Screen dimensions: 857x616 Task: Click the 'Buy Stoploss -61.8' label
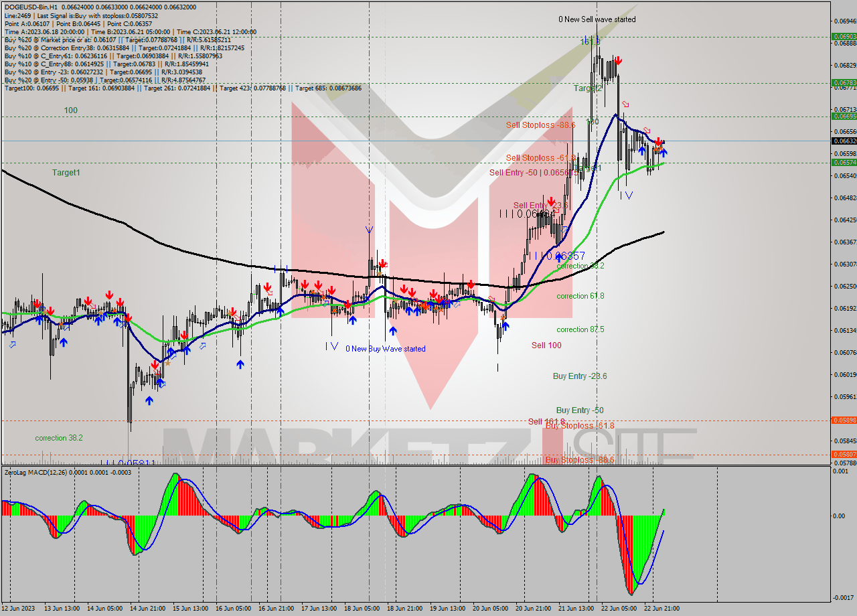coord(580,426)
